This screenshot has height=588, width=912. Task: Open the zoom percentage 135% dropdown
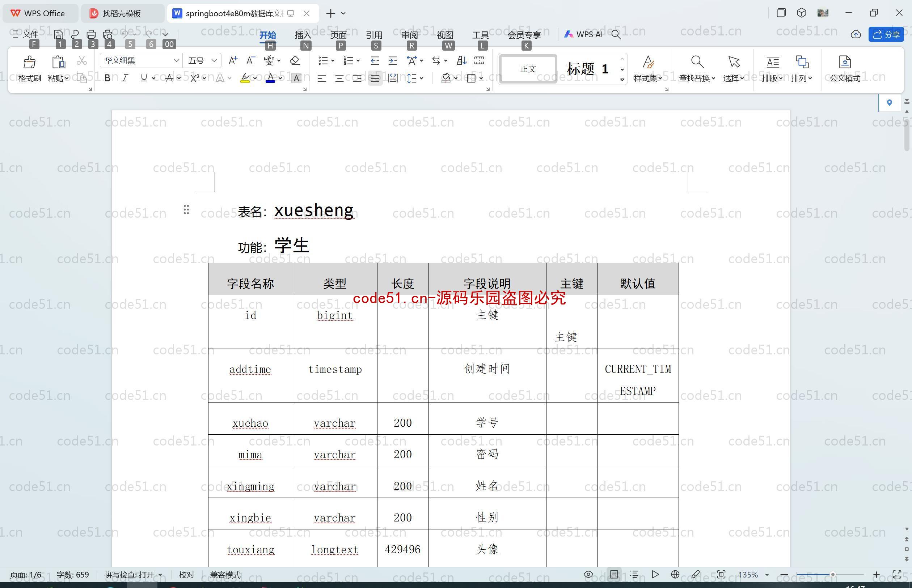(x=767, y=574)
